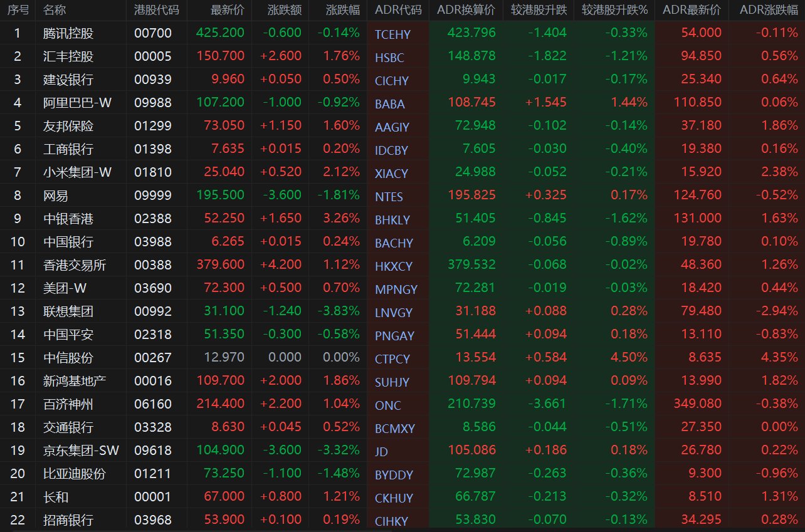The image size is (805, 532).
Task: Click the 网易 stock name
Action: tap(56, 196)
